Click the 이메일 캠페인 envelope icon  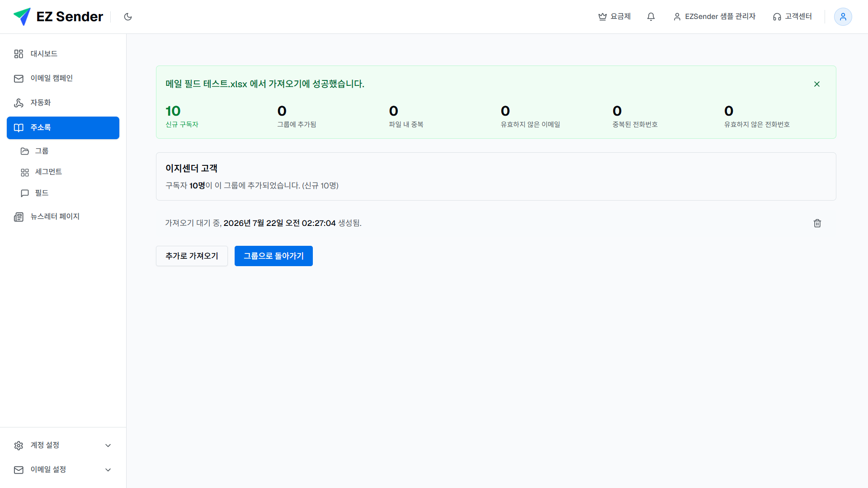coord(19,79)
